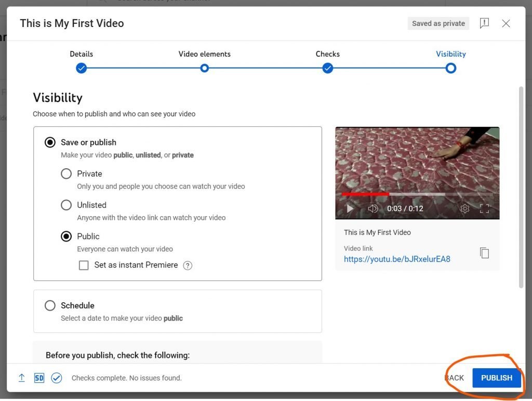Open Set as instant Premiere help icon
The height and width of the screenshot is (401, 532).
click(188, 265)
